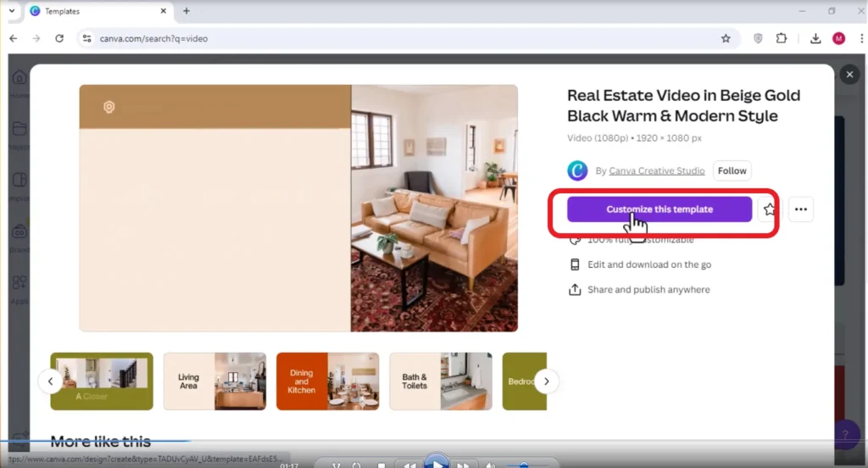
Task: Open the browser downloads icon
Action: [815, 38]
